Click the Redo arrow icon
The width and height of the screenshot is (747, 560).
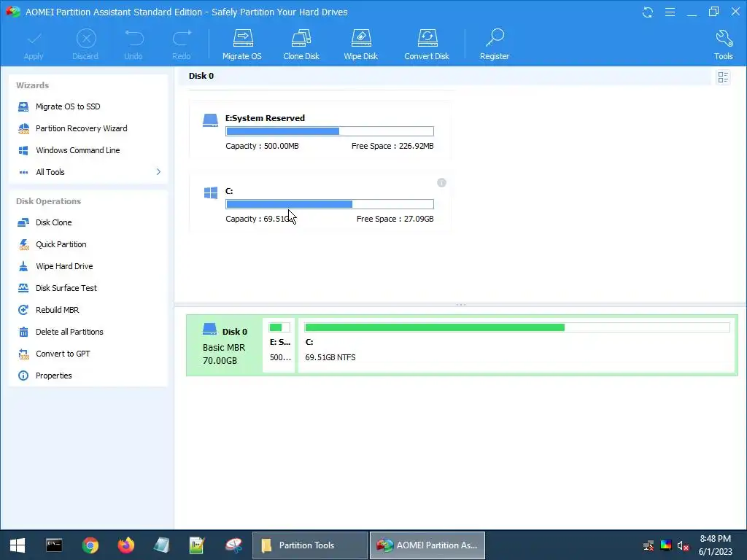coord(182,38)
